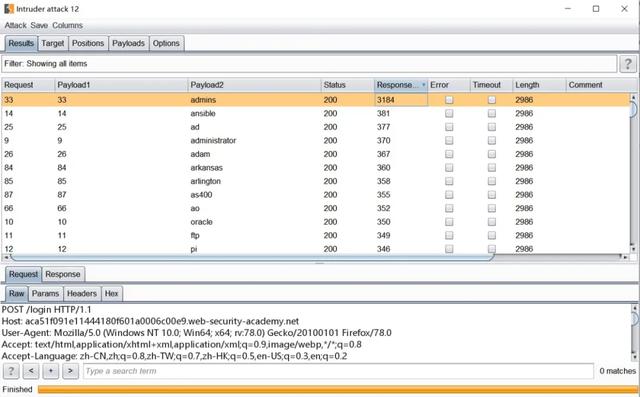This screenshot has height=397, width=640.
Task: Switch to the Target tab
Action: point(53,43)
